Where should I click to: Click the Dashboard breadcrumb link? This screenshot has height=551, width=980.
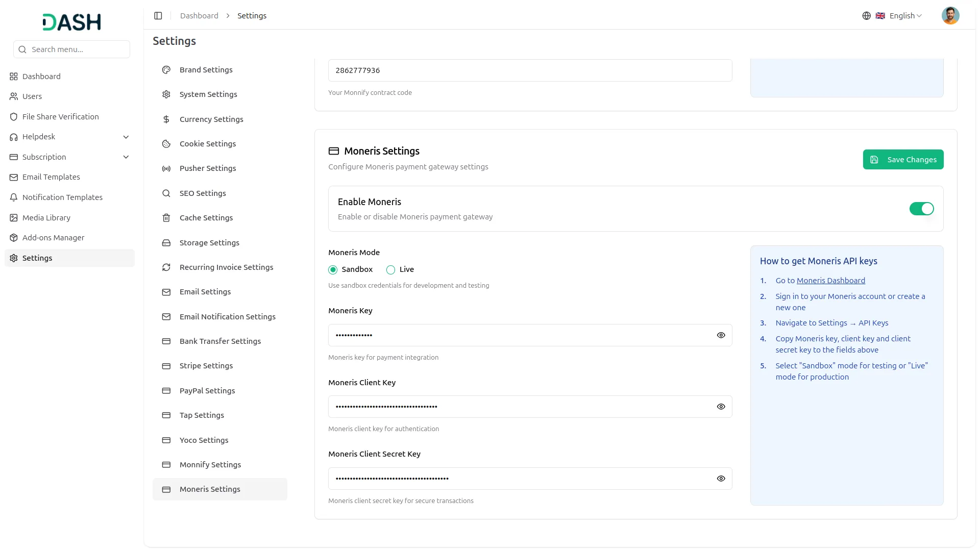tap(199, 16)
